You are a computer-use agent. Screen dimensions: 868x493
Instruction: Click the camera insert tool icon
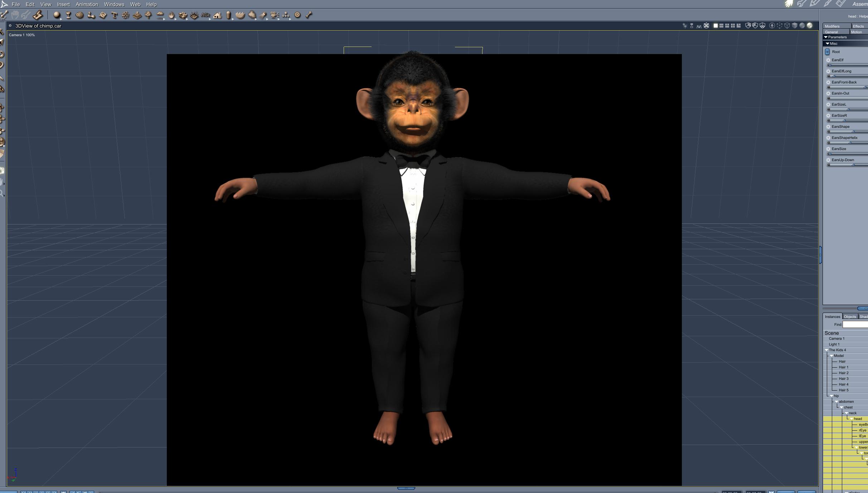pos(275,15)
